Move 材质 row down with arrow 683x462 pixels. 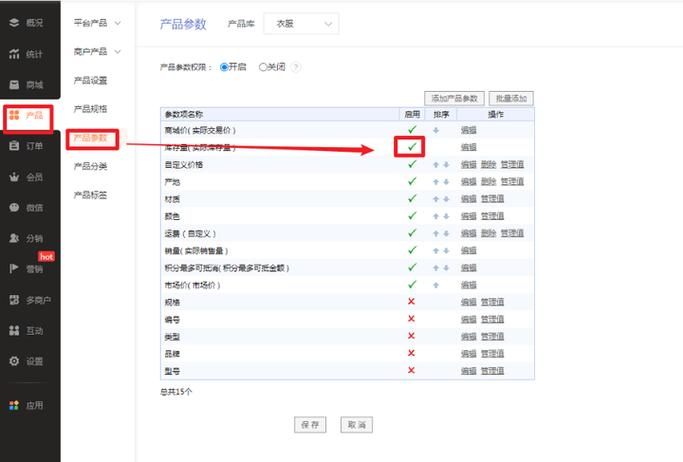click(446, 199)
